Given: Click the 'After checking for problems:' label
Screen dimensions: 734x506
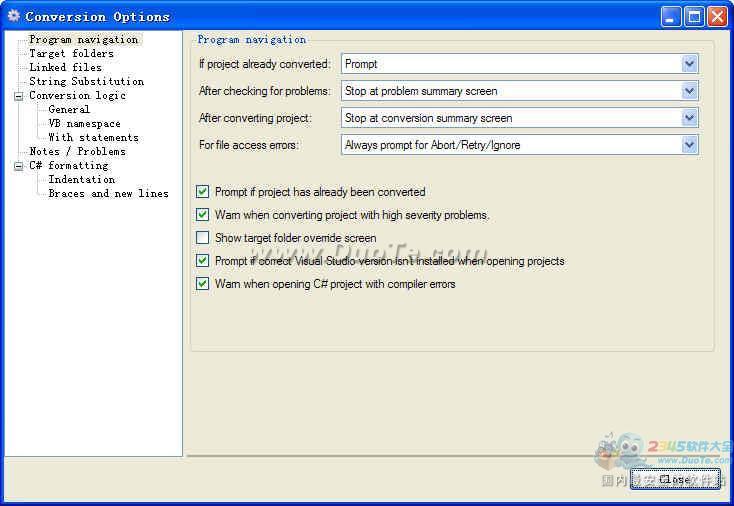Looking at the screenshot, I should (264, 91).
